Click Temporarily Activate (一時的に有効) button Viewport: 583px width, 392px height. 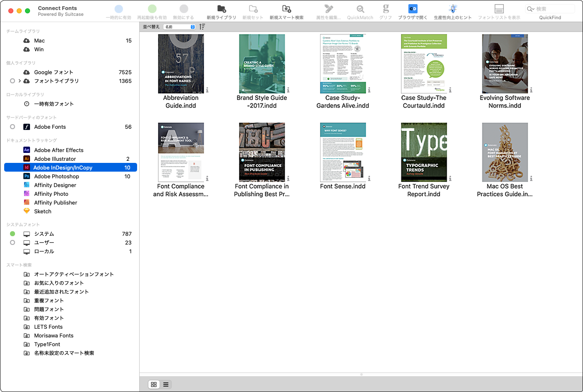(119, 9)
